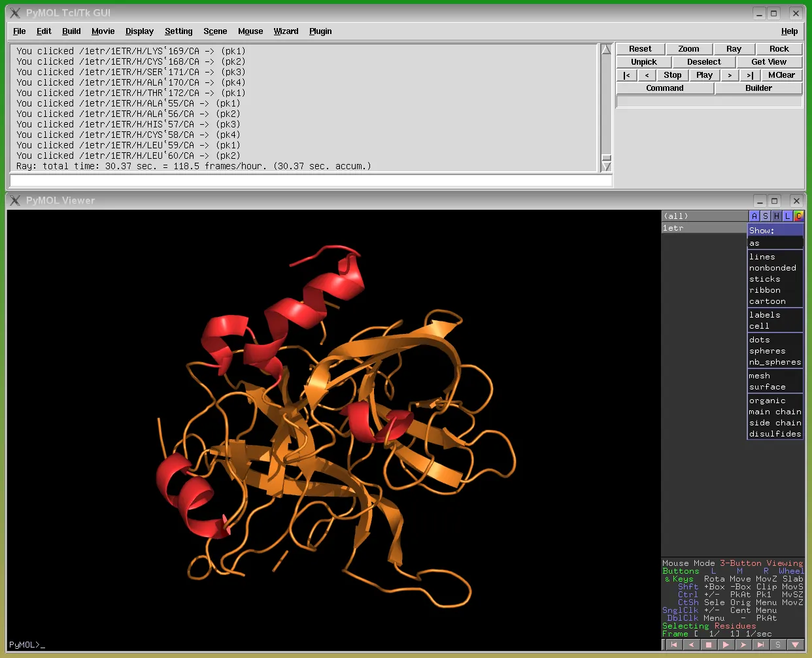The image size is (812, 658).
Task: Open the C color menu rainbow swatch
Action: 798,216
